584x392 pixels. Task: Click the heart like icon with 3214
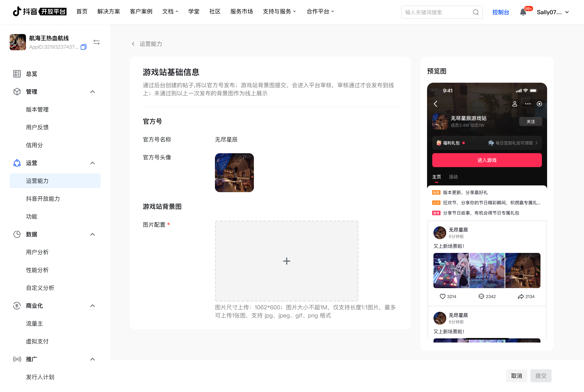click(442, 297)
